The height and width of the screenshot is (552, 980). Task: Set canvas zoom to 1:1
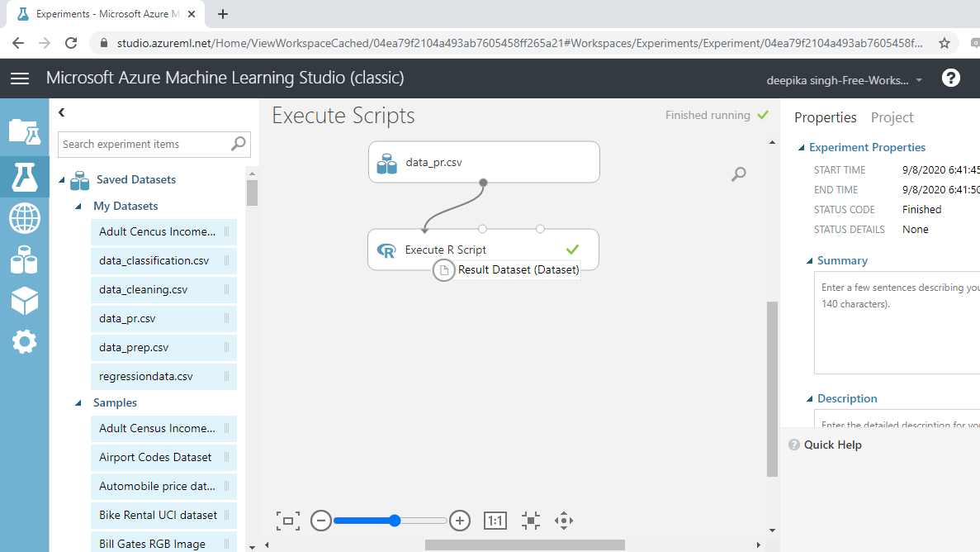(x=495, y=521)
